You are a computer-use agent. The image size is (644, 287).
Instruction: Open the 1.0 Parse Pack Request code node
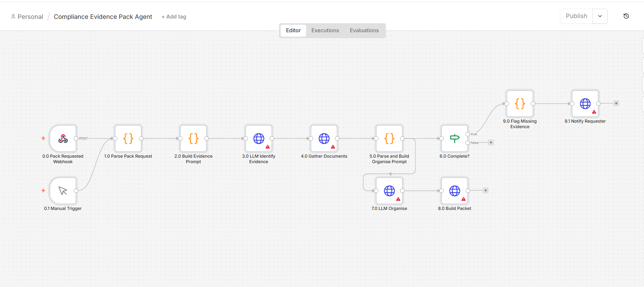click(128, 138)
